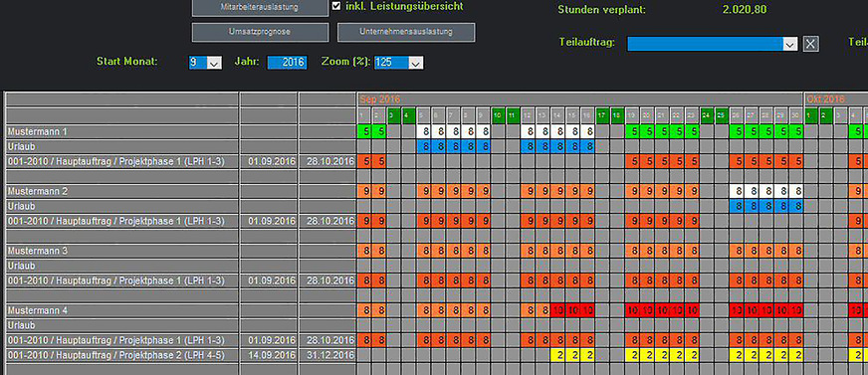
Task: Click the Urlaub row under Mustermann 1
Action: point(121,146)
